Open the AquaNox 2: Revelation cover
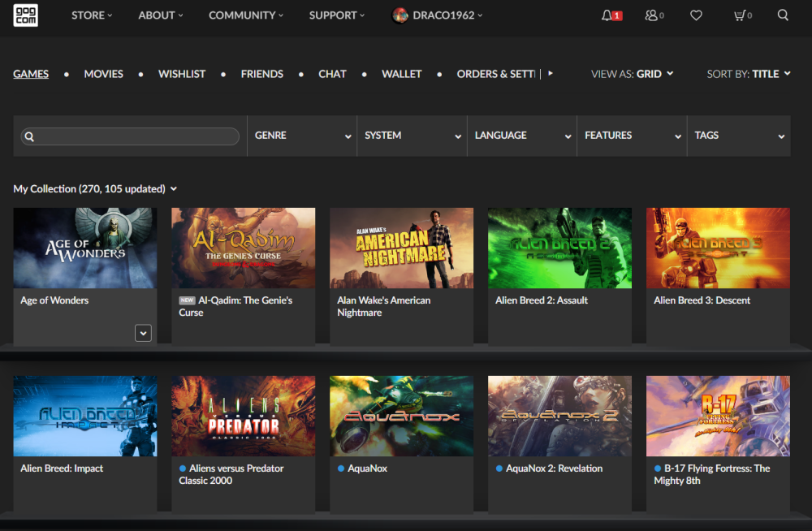The height and width of the screenshot is (531, 812). pos(559,416)
